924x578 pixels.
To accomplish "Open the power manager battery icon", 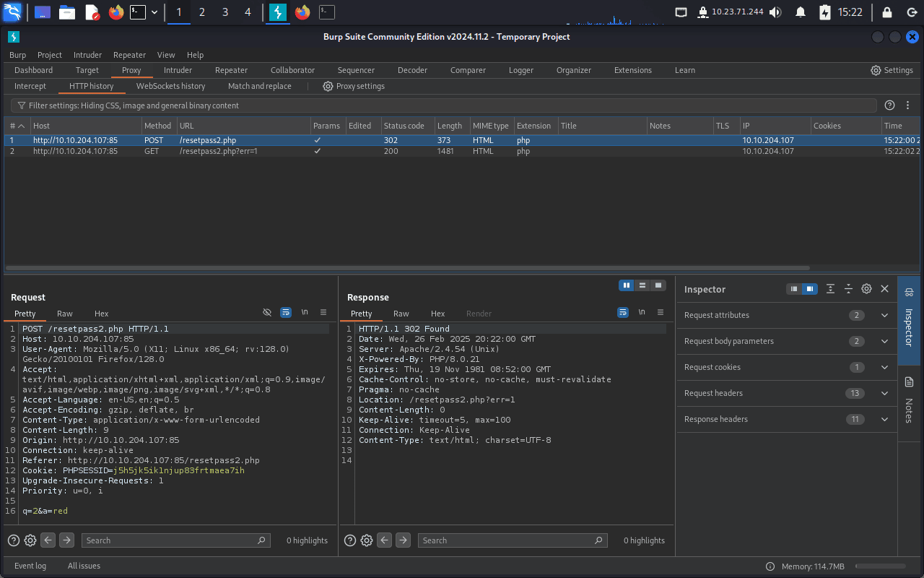I will point(824,12).
